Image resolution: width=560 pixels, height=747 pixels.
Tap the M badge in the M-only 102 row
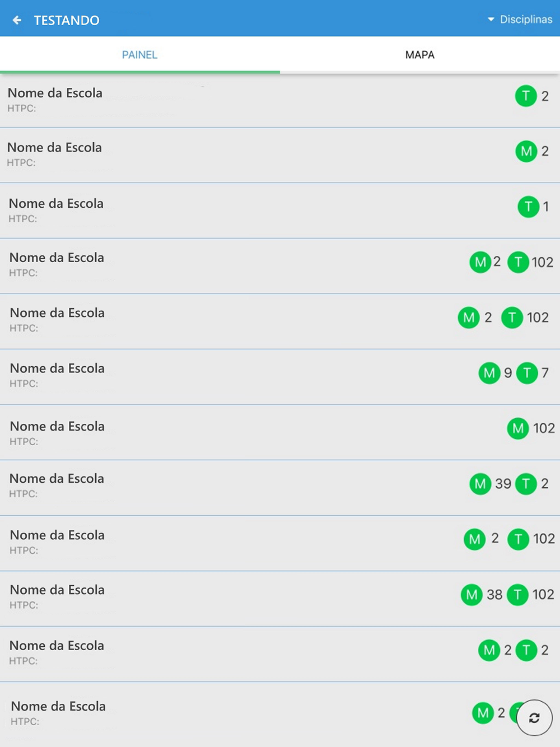518,428
